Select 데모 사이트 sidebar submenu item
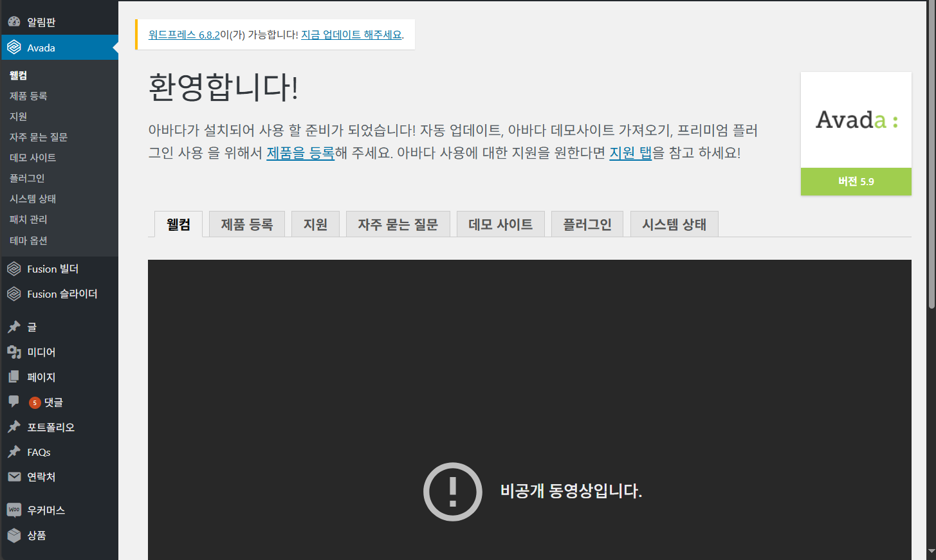 (33, 158)
